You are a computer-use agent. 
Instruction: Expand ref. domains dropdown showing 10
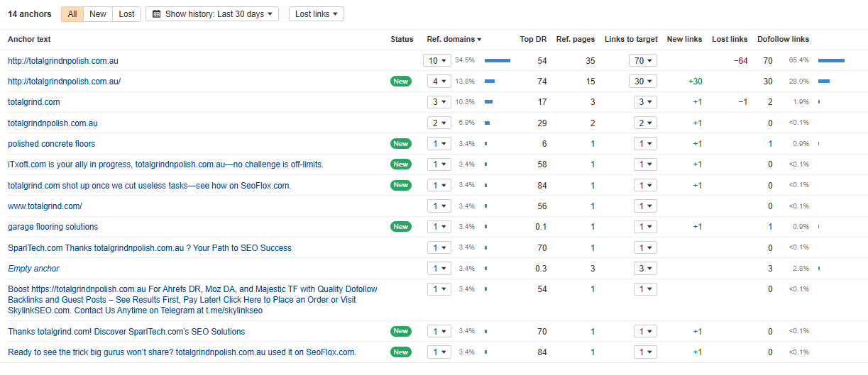point(437,61)
